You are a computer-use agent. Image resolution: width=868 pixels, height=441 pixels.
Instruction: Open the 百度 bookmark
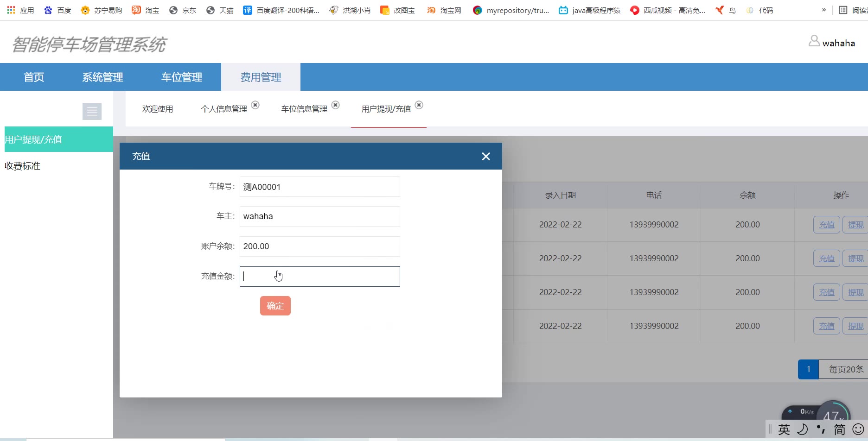pyautogui.click(x=58, y=10)
